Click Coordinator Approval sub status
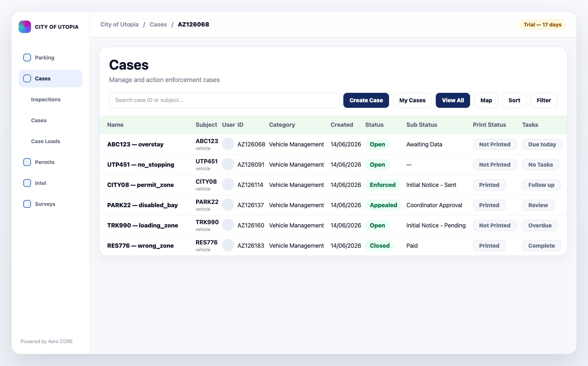588x366 pixels. [434, 205]
